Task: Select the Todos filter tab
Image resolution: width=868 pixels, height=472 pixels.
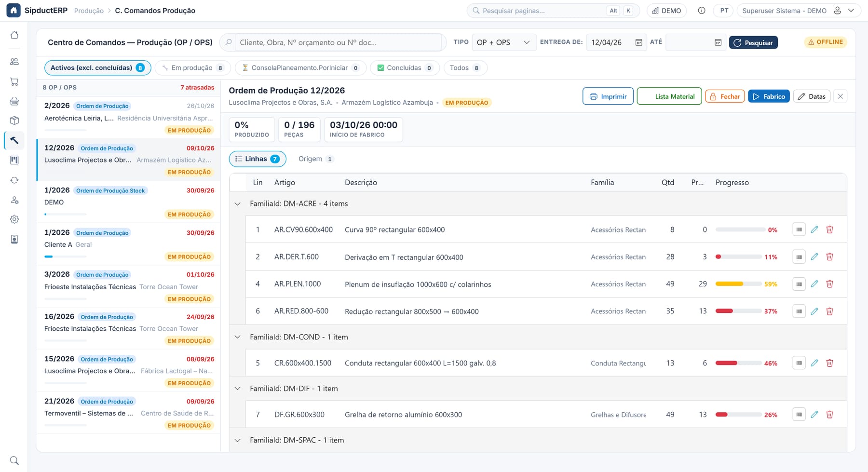Action: tap(465, 68)
